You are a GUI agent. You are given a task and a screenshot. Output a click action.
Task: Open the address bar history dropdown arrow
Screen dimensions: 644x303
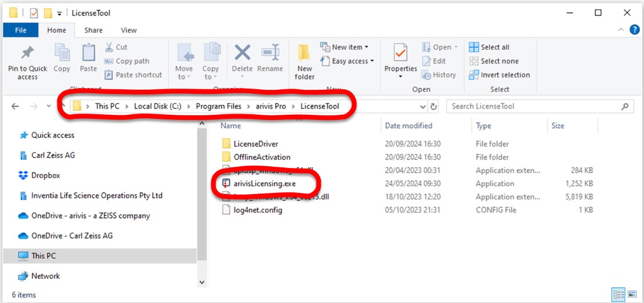point(422,107)
